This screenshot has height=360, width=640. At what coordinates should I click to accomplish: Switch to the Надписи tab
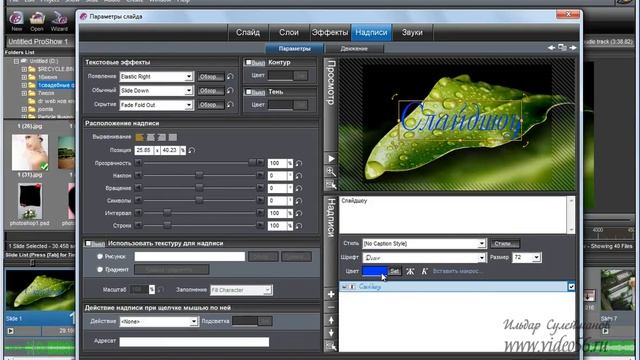point(371,32)
